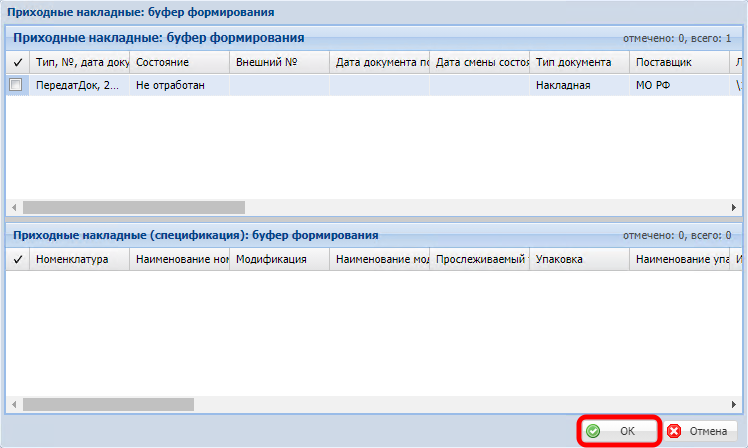Tick the checkbox for the ПередатДок row

click(15, 85)
